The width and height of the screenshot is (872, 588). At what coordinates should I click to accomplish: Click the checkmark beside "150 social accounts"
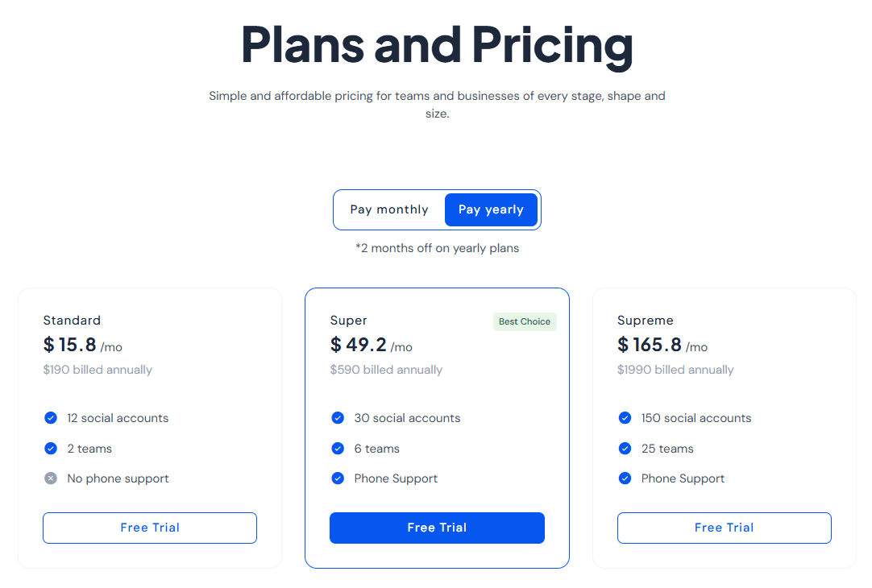(x=625, y=418)
